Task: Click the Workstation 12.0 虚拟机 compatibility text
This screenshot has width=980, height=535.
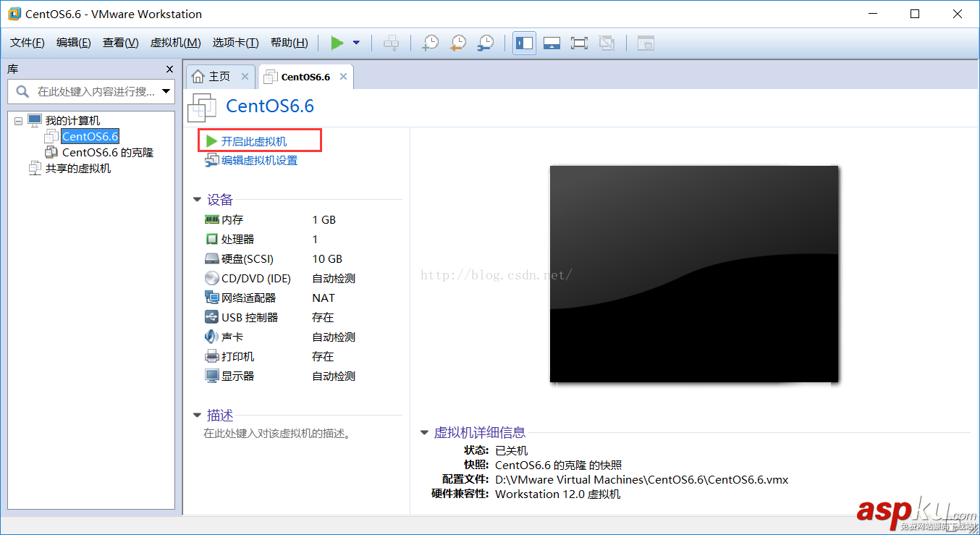Action: (557, 494)
